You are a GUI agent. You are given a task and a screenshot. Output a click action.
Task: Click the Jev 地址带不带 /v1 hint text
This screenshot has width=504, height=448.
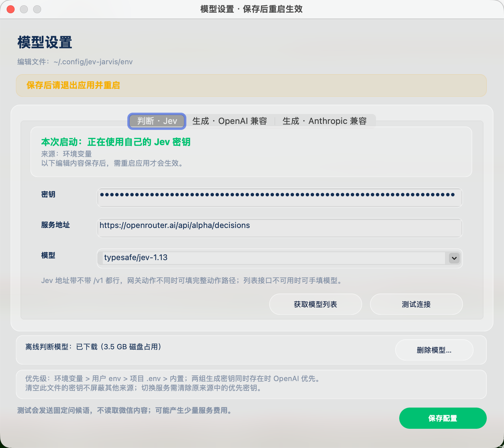tap(192, 281)
